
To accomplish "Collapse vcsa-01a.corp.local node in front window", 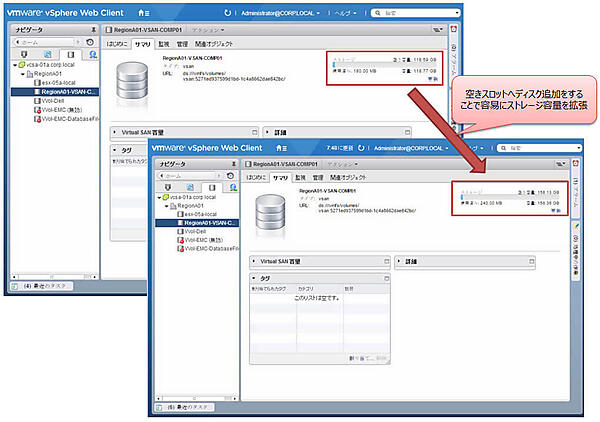I will pos(160,197).
